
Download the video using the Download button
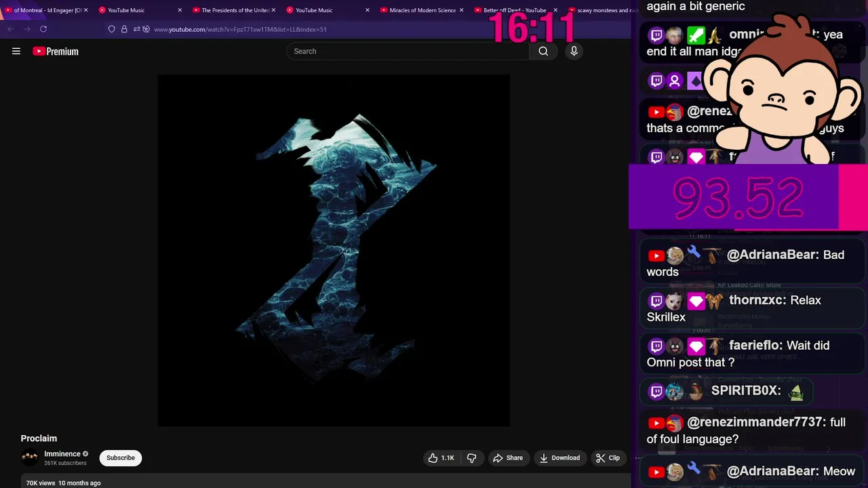coord(560,458)
